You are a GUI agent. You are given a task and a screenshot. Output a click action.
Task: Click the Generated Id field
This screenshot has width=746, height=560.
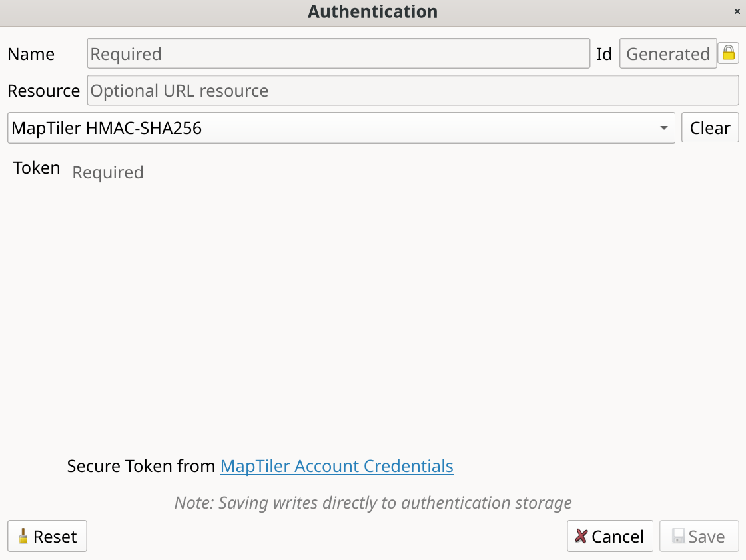tap(668, 53)
